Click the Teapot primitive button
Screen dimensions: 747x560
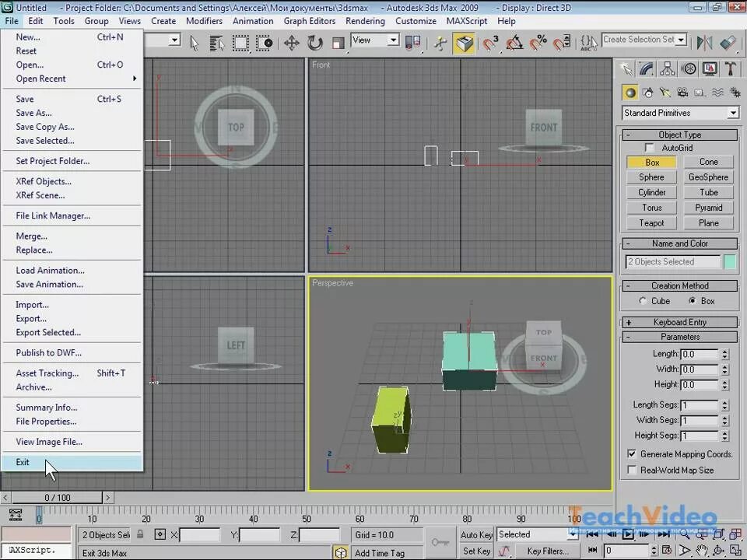tap(651, 223)
